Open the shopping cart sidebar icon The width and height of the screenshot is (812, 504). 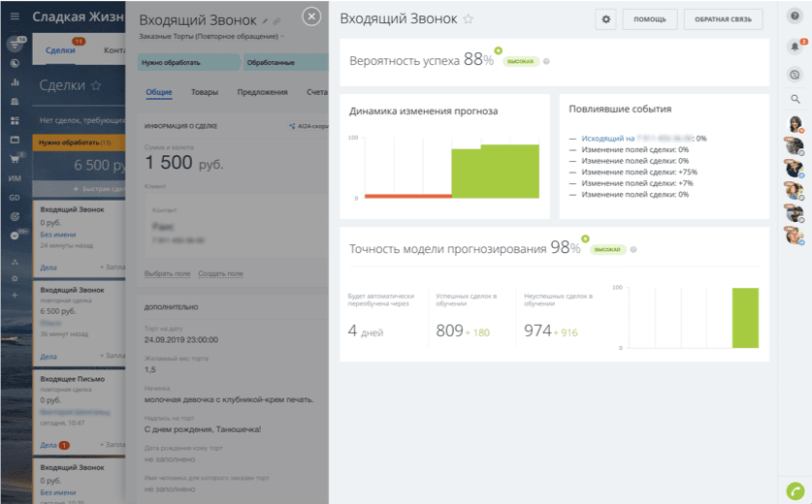tap(15, 159)
